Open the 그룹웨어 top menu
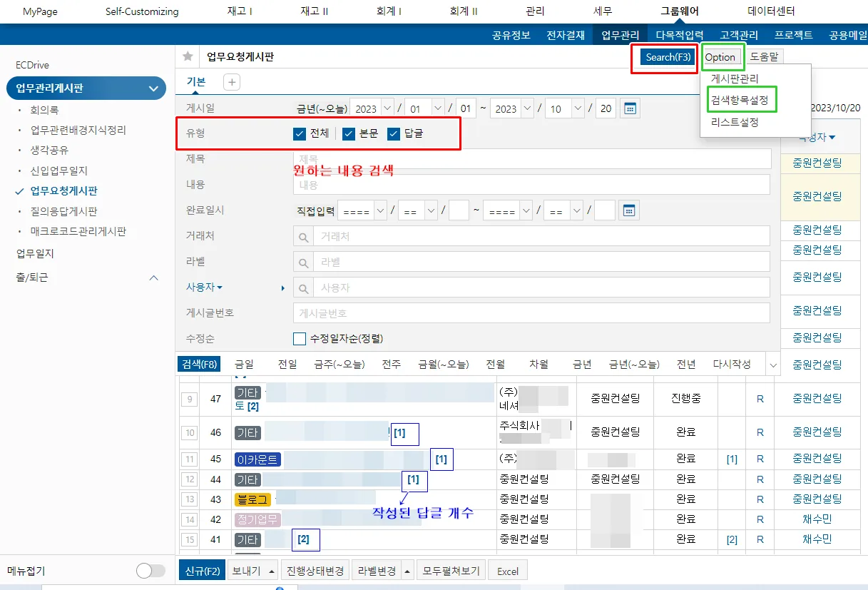Image resolution: width=868 pixels, height=590 pixels. pos(680,11)
